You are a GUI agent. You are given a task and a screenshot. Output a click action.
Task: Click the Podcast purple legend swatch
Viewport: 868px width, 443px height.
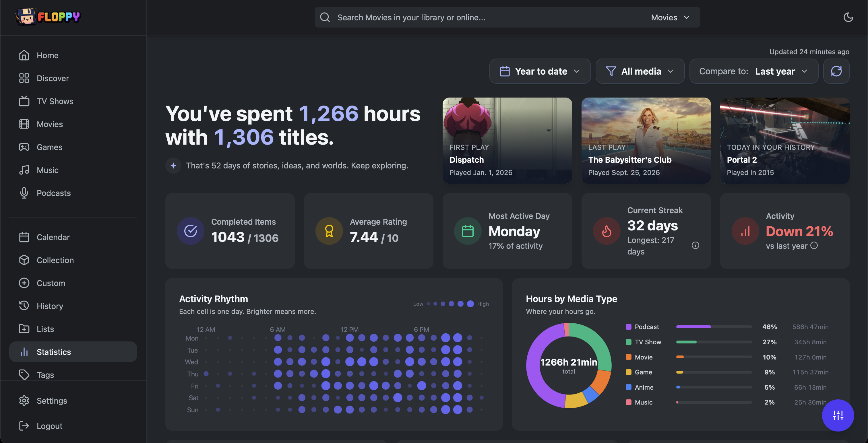click(x=628, y=327)
